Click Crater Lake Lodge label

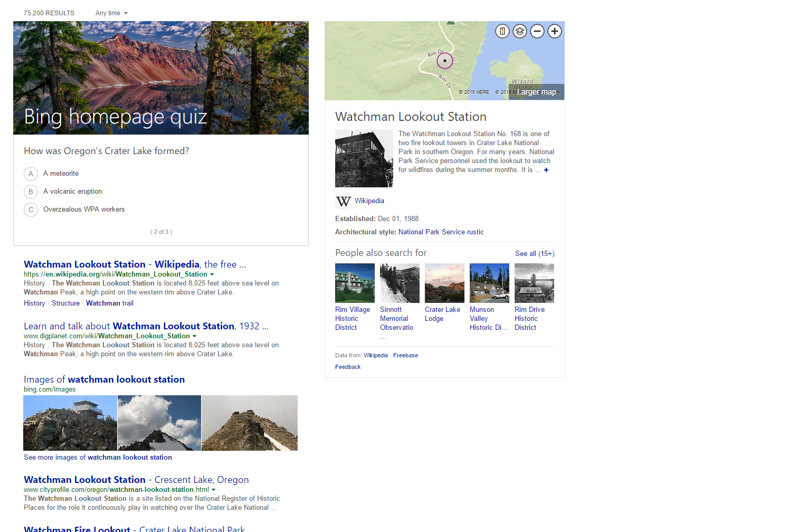(x=442, y=314)
